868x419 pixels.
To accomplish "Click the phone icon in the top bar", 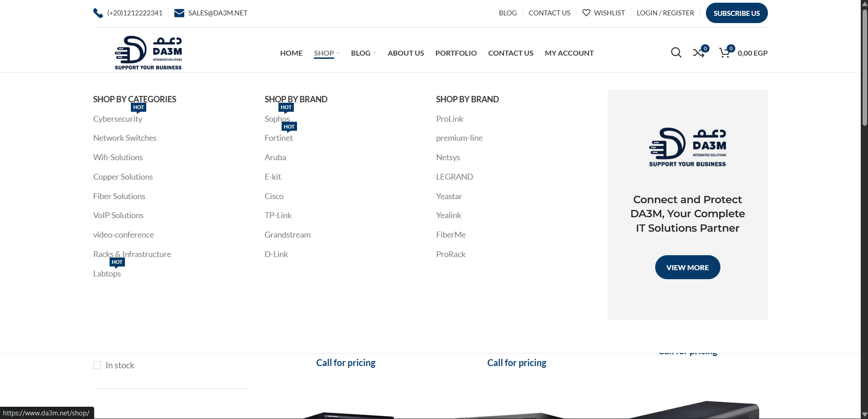I will click(98, 13).
